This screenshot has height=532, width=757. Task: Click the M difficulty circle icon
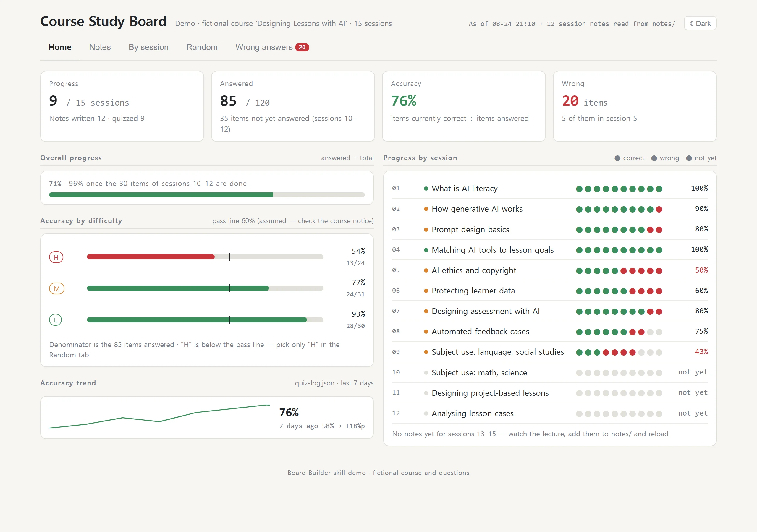tap(57, 288)
